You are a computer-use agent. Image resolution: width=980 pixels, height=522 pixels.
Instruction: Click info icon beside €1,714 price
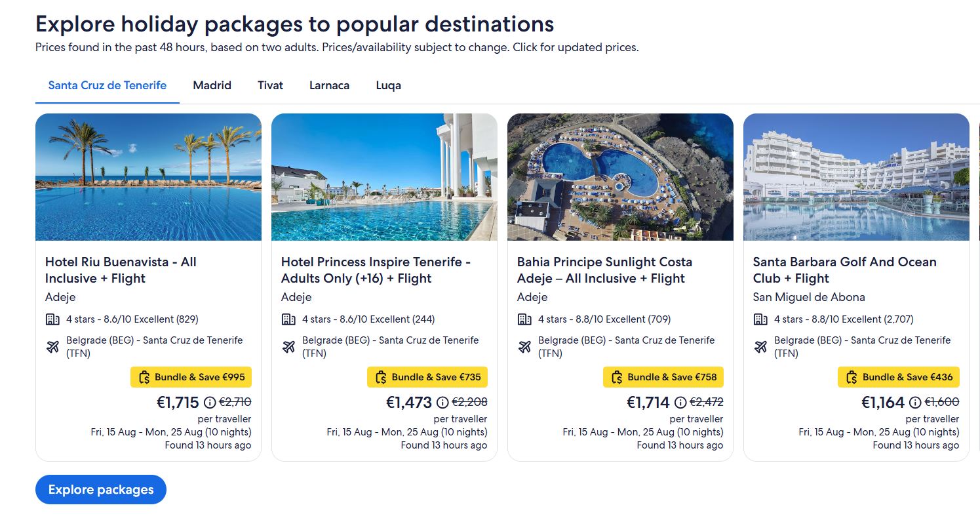(680, 403)
